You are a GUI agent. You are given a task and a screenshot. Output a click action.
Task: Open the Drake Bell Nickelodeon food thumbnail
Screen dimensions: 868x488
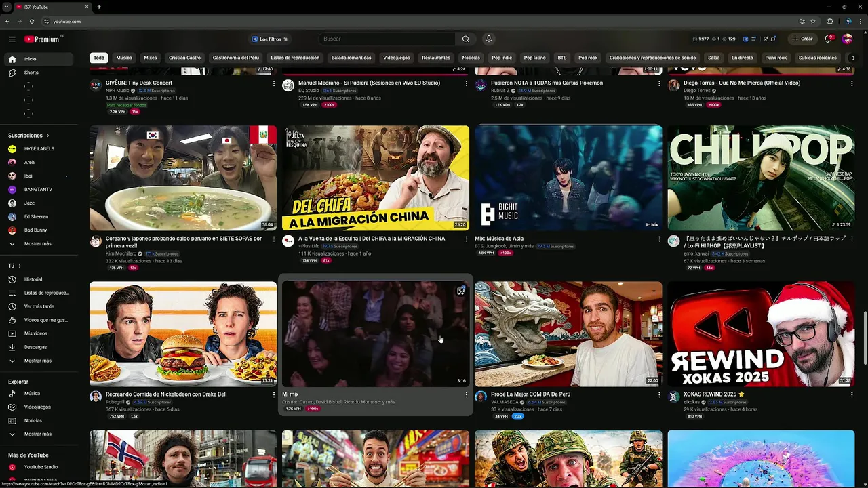[183, 334]
